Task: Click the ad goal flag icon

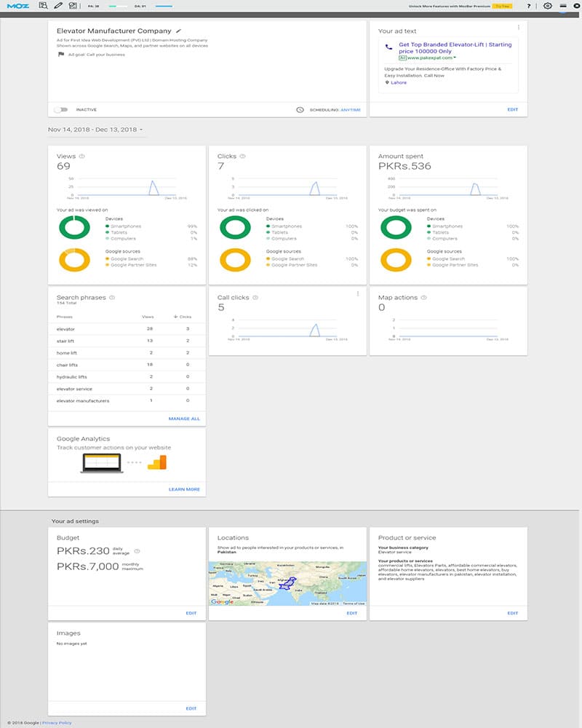Action: [x=61, y=55]
